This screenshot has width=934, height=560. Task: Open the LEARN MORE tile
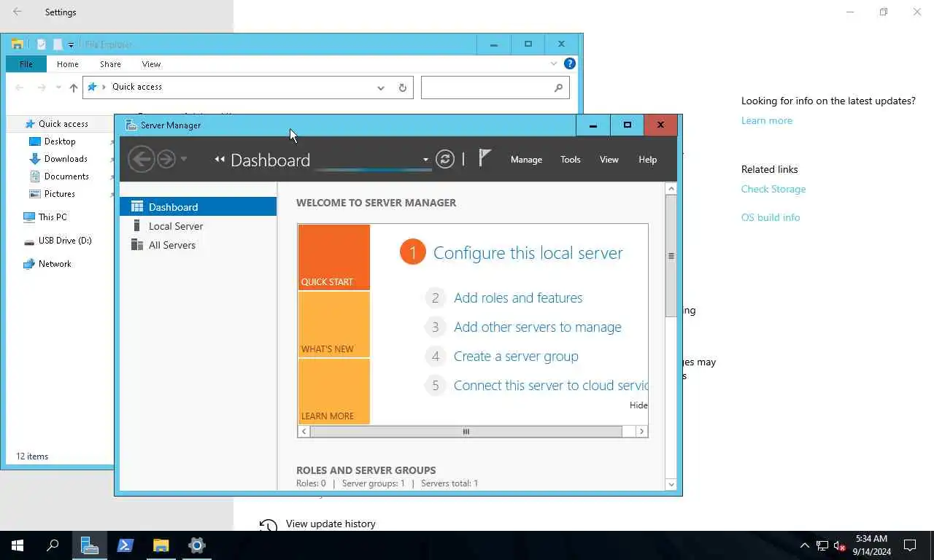coord(333,392)
